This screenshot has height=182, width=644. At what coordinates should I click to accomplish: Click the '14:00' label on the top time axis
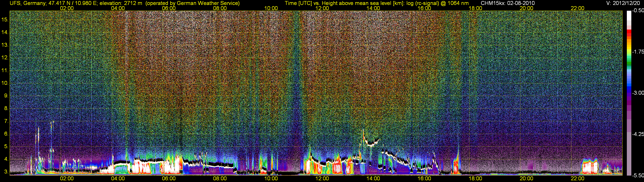pyautogui.click(x=373, y=8)
